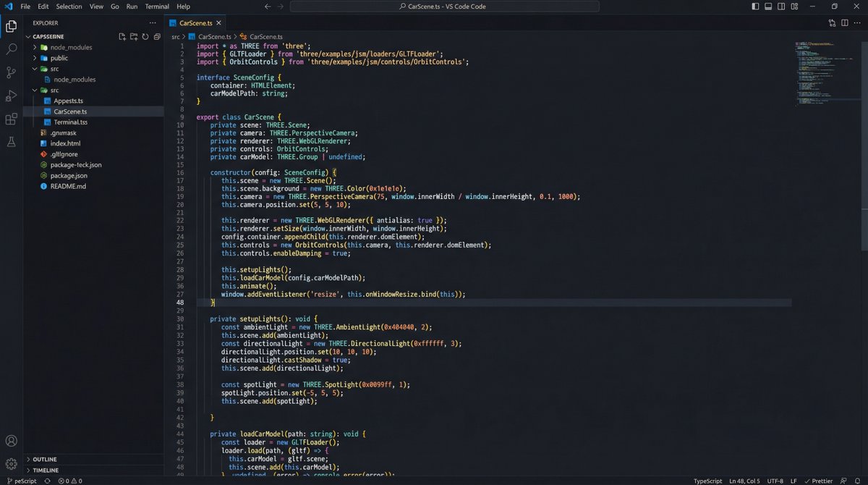Change the TypeScript language mode in status bar
The height and width of the screenshot is (485, 868).
click(x=707, y=481)
